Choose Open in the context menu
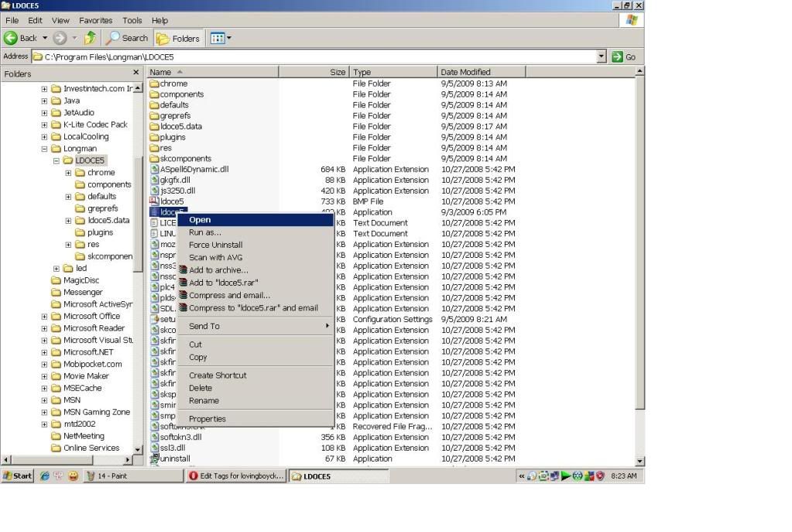792x532 pixels. point(255,220)
